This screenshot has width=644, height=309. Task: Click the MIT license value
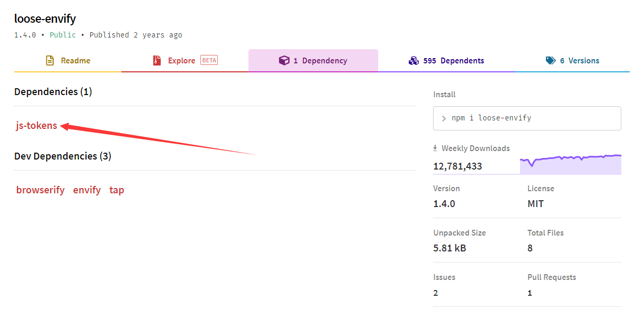click(535, 203)
